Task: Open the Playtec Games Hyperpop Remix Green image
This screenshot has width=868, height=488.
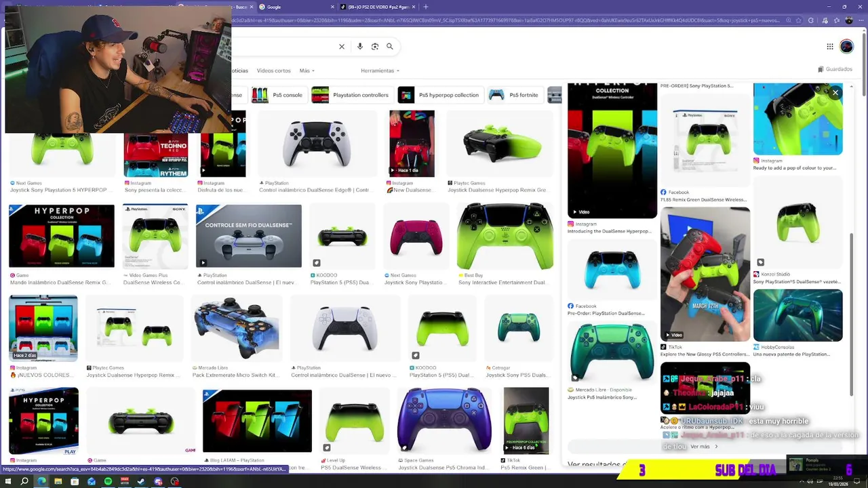Action: pos(500,144)
